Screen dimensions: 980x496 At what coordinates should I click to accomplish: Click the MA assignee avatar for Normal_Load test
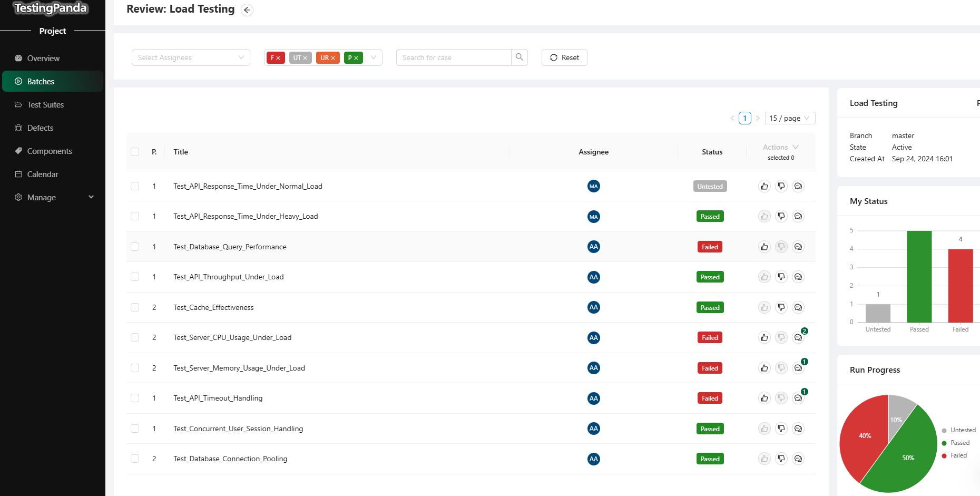pos(594,186)
